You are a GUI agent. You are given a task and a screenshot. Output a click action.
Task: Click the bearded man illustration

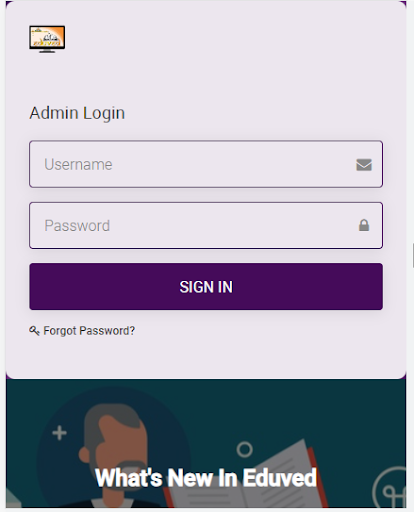(115, 457)
